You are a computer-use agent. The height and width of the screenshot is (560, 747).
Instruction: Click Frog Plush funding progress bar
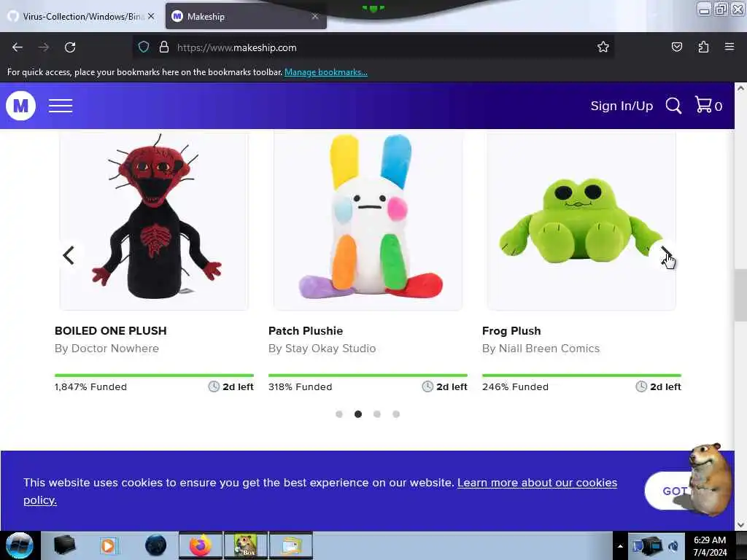point(581,376)
